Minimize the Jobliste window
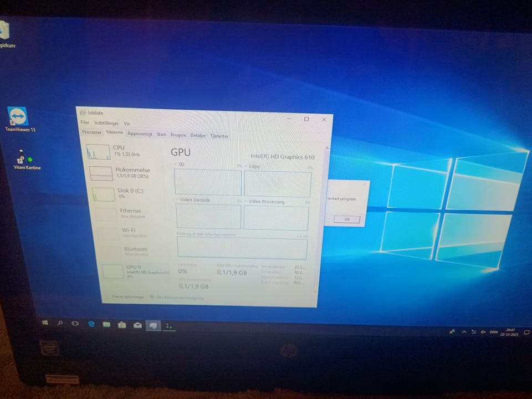 click(x=289, y=119)
